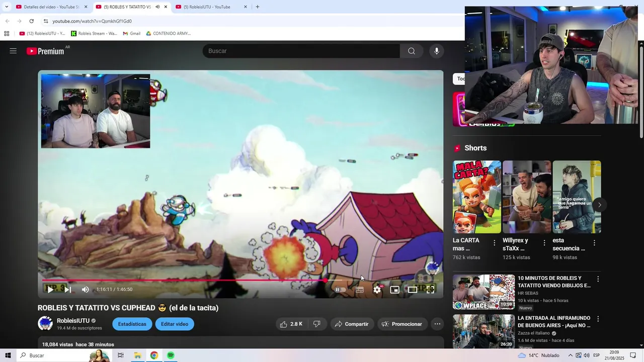Open Task View on the taskbar

(x=121, y=355)
